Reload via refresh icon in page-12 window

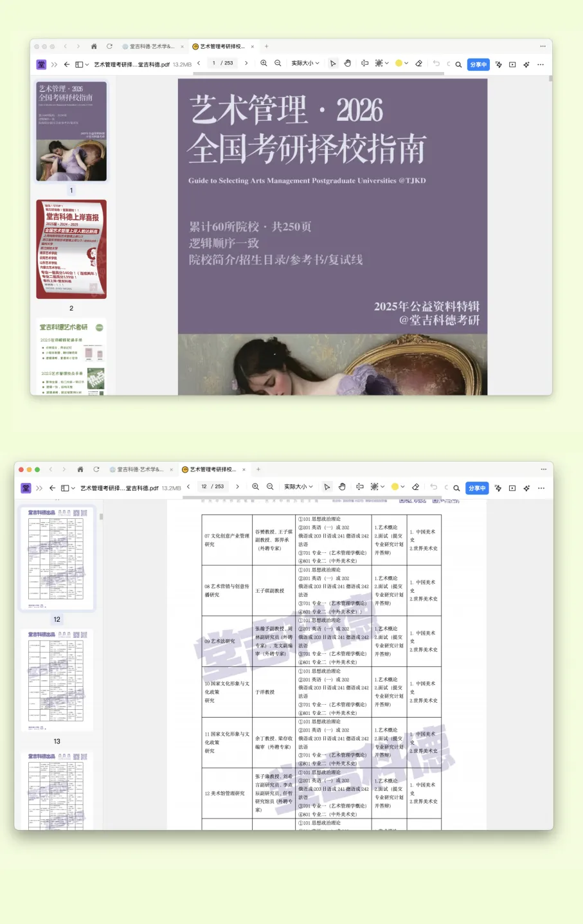(x=96, y=469)
